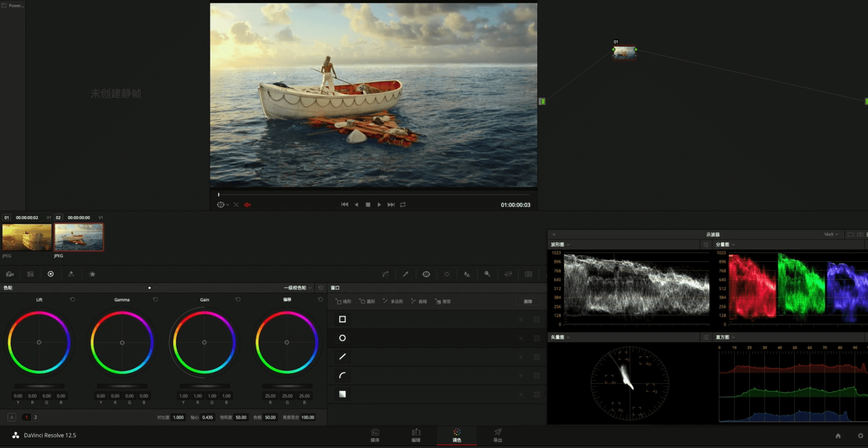Enable the circle window row
This screenshot has width=868, height=448.
click(x=342, y=338)
